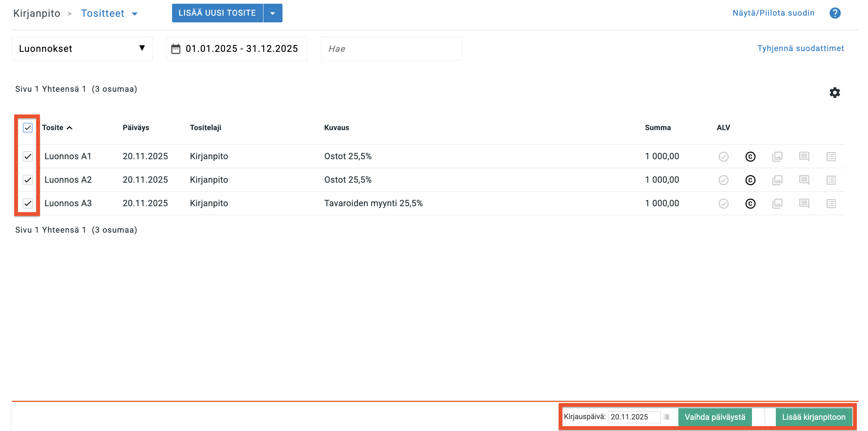The image size is (868, 431).
Task: Sort by Summa column header
Action: (658, 128)
